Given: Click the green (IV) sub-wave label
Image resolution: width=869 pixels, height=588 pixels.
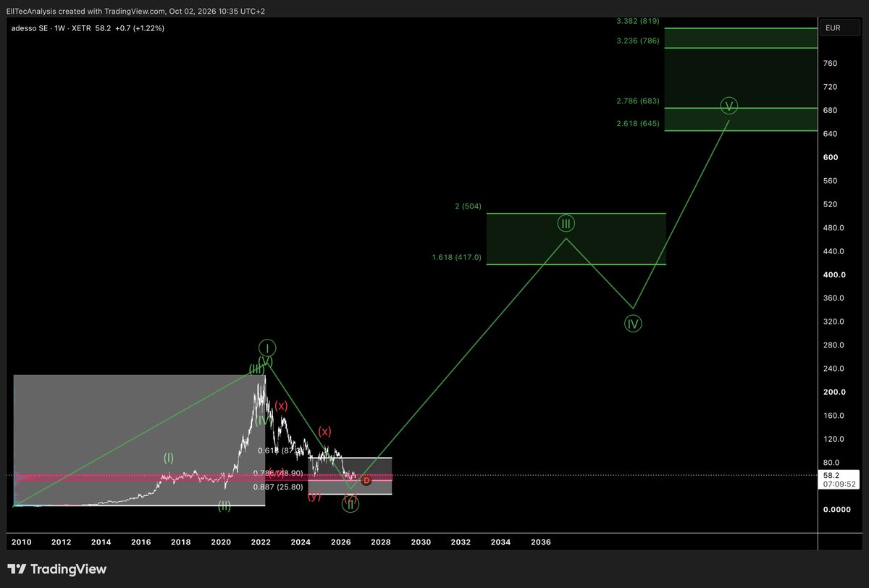Looking at the screenshot, I should [x=264, y=419].
